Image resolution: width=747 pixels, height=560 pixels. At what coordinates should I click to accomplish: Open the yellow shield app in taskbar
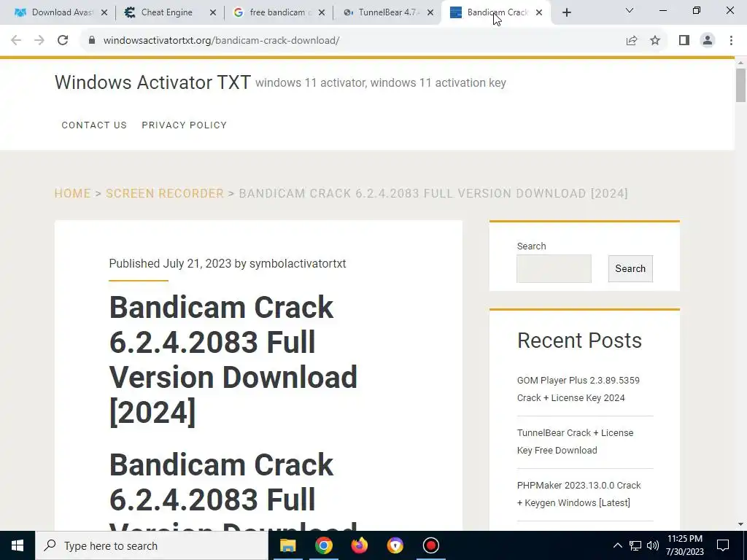click(x=395, y=545)
